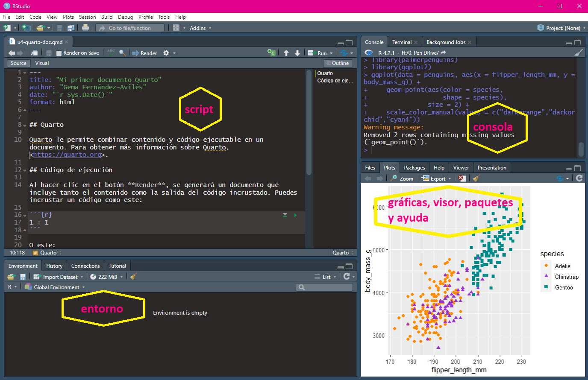588x380 pixels.
Task: Click the clear console broom icon
Action: [x=578, y=53]
